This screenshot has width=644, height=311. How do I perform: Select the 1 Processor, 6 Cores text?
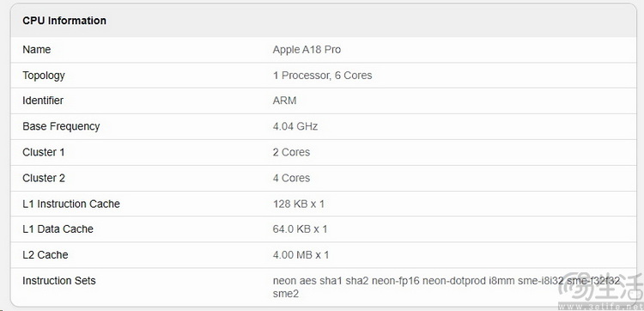pyautogui.click(x=322, y=76)
